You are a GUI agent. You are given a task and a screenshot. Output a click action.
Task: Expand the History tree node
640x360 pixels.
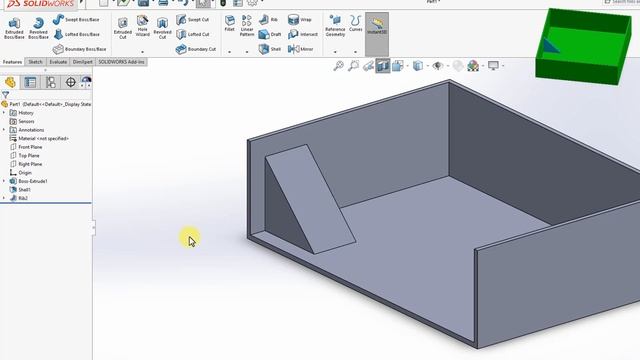(4, 113)
